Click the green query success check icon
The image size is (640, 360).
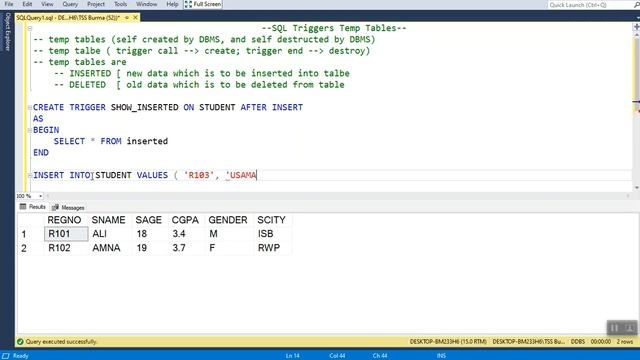coord(20,342)
